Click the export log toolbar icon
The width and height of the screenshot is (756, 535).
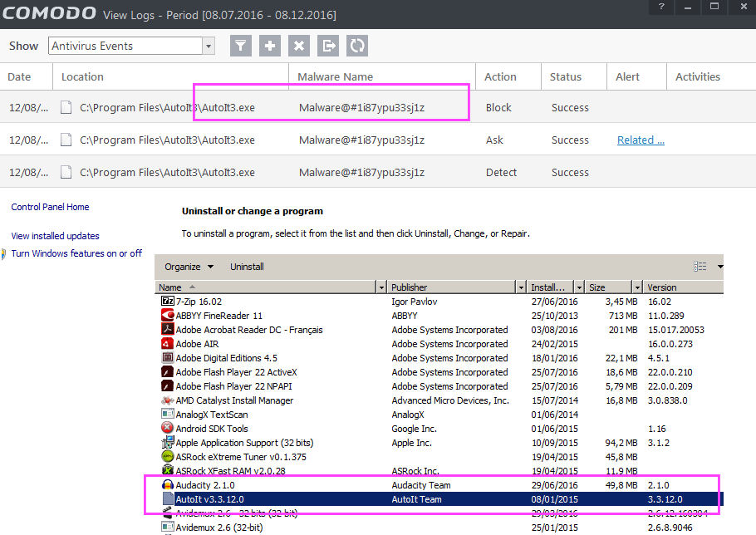(x=328, y=46)
